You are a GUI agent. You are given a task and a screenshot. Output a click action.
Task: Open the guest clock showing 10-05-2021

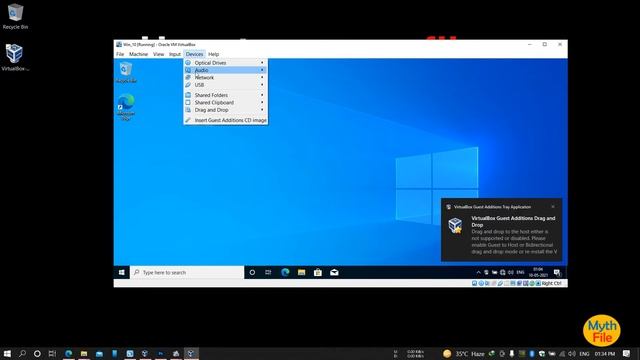click(x=538, y=272)
